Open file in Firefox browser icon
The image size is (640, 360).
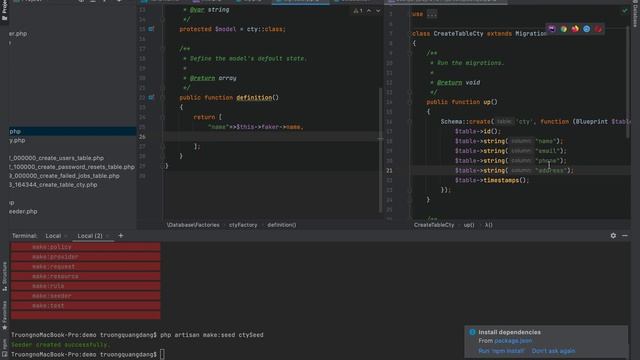coord(575,29)
